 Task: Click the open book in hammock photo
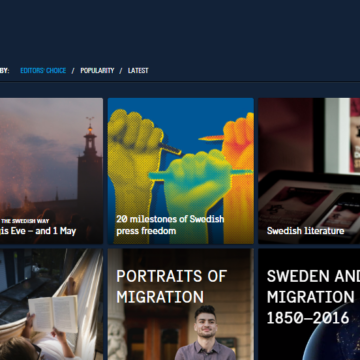point(53,314)
